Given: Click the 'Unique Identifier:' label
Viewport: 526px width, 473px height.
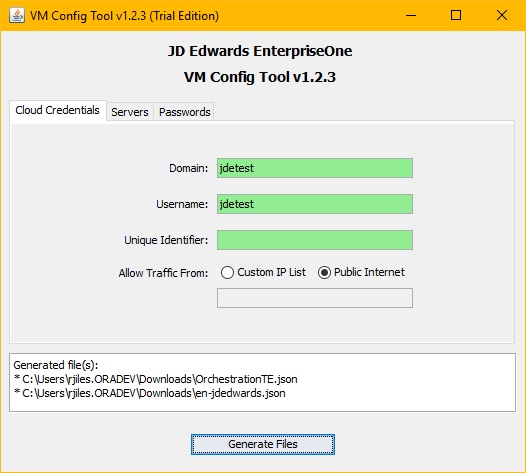Looking at the screenshot, I should coord(166,240).
